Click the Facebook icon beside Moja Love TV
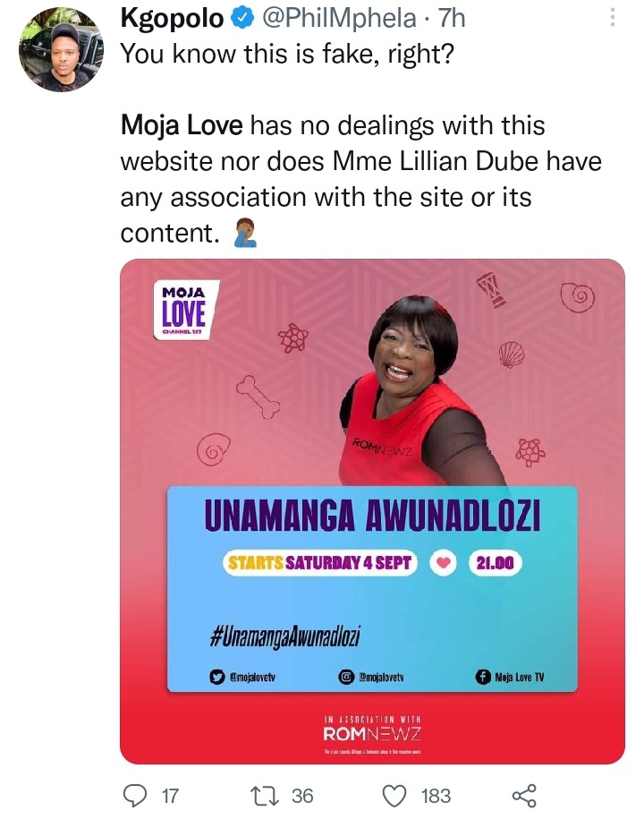The image size is (644, 828). (x=482, y=677)
